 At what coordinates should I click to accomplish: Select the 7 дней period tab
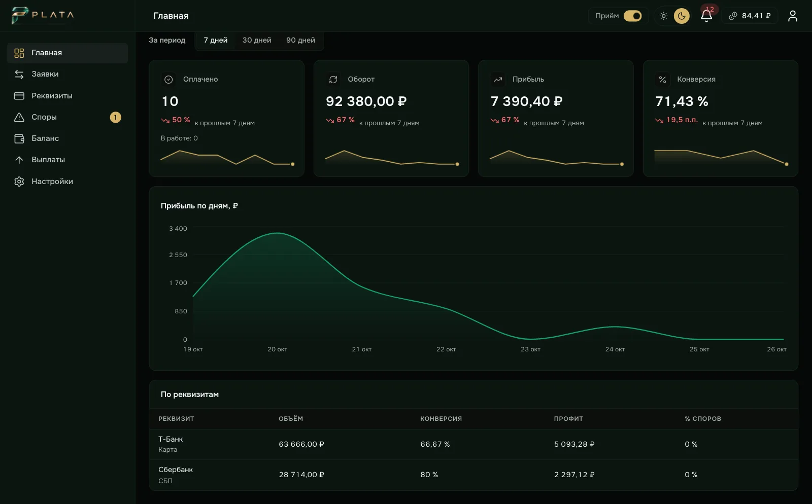pyautogui.click(x=216, y=40)
